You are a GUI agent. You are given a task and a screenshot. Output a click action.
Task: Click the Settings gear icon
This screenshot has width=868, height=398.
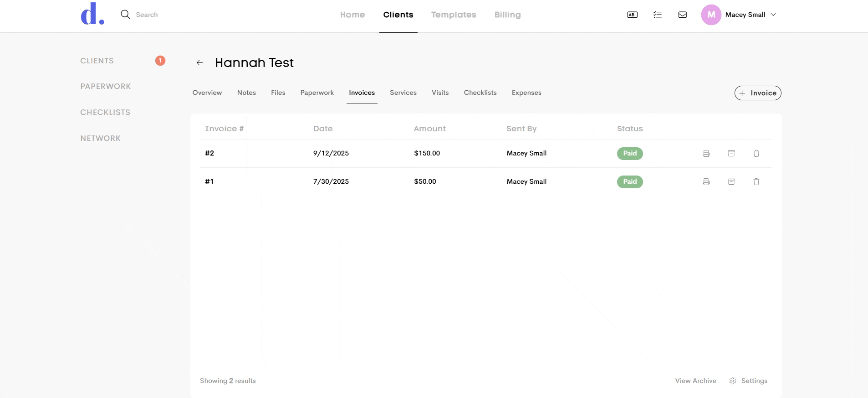point(732,381)
